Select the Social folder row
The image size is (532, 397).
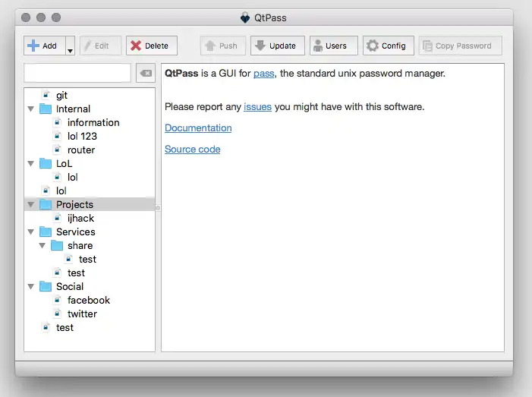tap(90, 286)
